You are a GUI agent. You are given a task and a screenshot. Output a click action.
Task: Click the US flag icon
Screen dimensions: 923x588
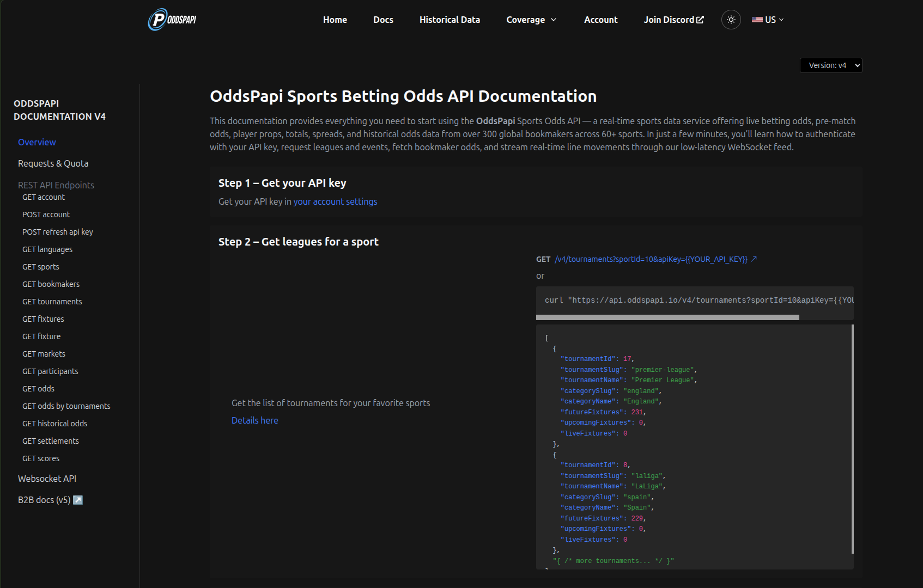coord(757,20)
